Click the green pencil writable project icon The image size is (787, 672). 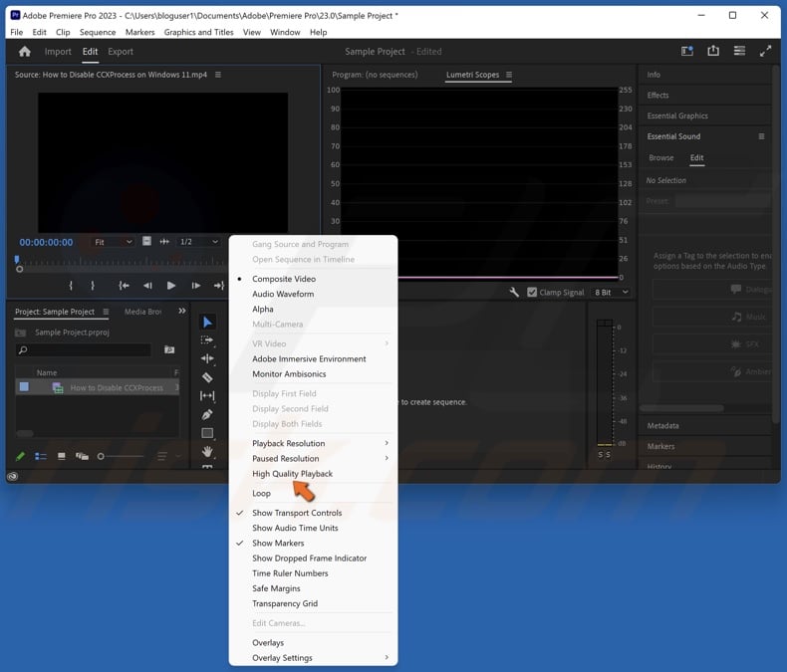click(x=20, y=456)
